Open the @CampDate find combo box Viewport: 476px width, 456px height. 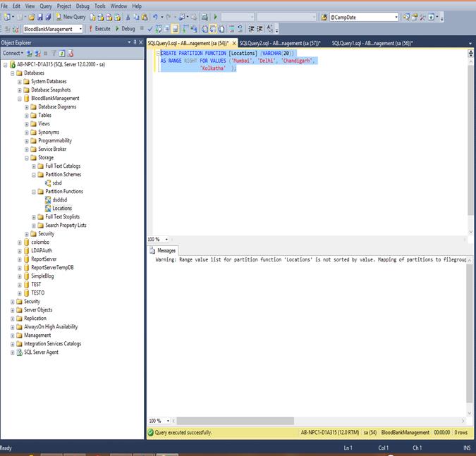coord(396,17)
